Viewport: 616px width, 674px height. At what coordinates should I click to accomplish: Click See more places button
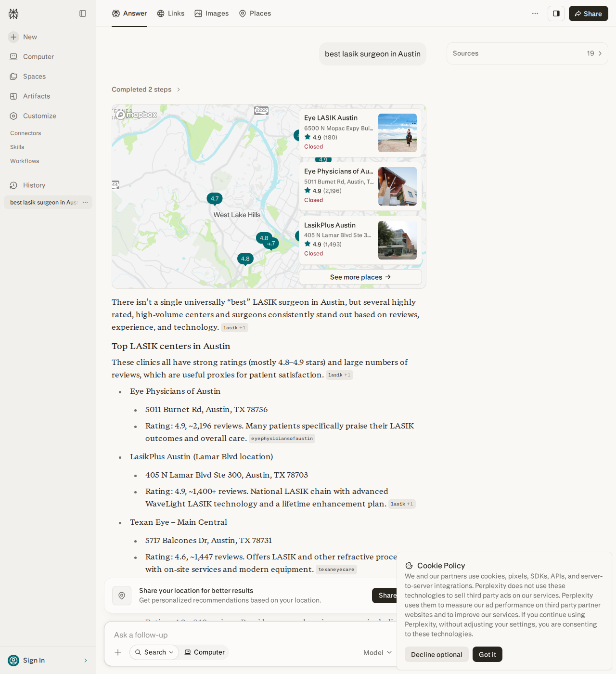pos(360,277)
